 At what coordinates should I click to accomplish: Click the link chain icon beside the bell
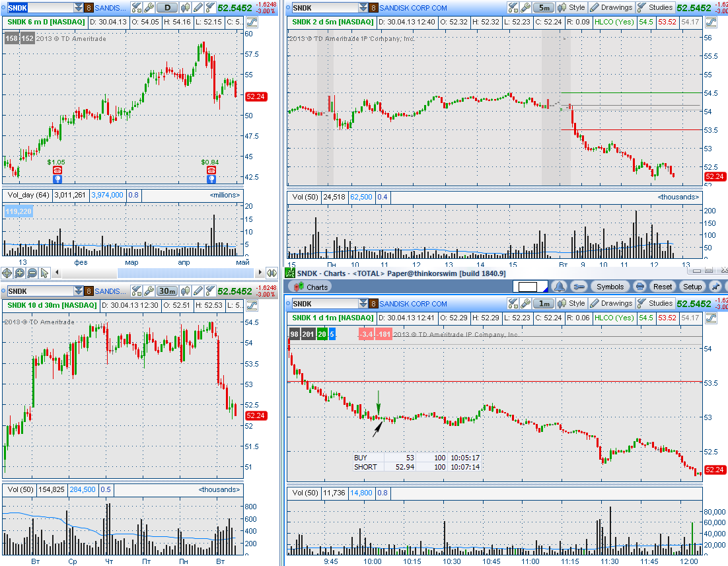tap(579, 287)
